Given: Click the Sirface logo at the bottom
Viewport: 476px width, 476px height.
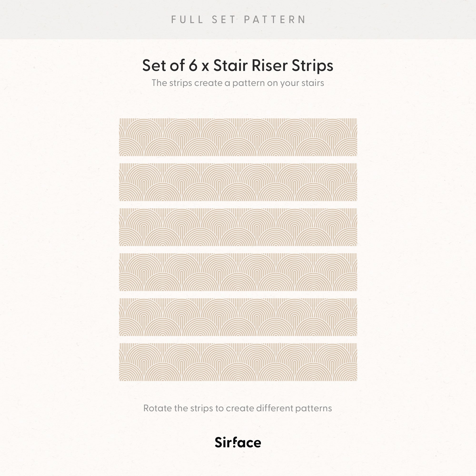Looking at the screenshot, I should [x=238, y=442].
